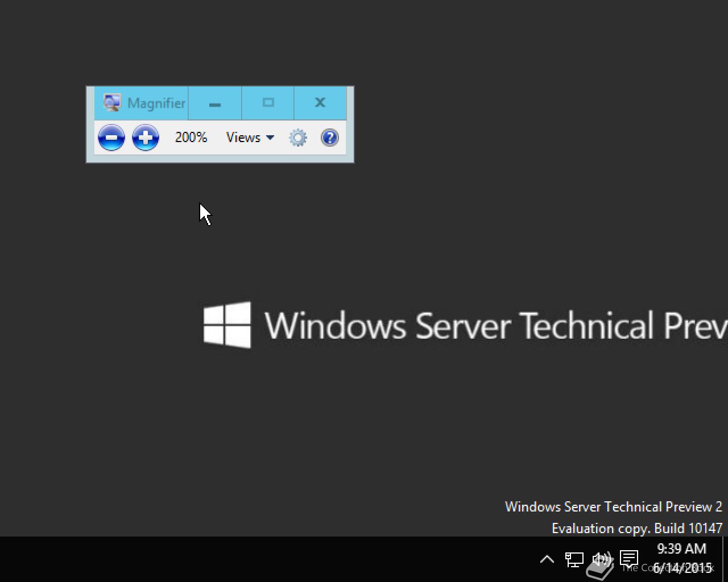Zoom in with the plus button
728x582 pixels.
tap(146, 138)
